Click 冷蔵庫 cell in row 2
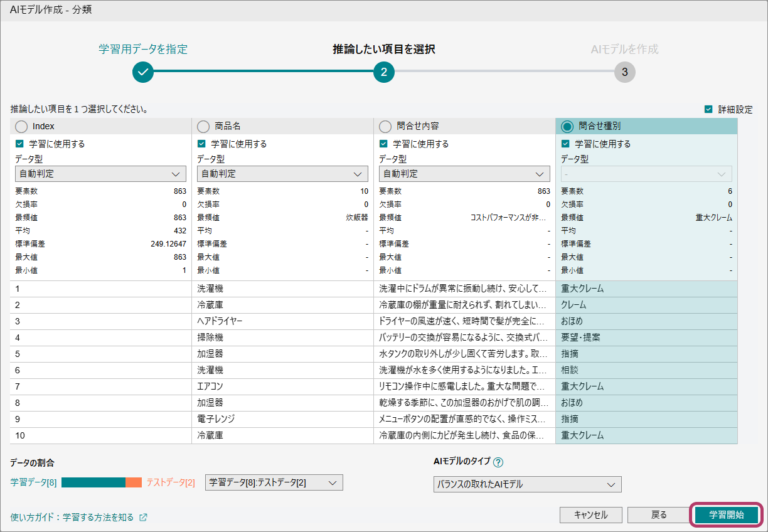Image resolution: width=768 pixels, height=532 pixels. pyautogui.click(x=282, y=305)
